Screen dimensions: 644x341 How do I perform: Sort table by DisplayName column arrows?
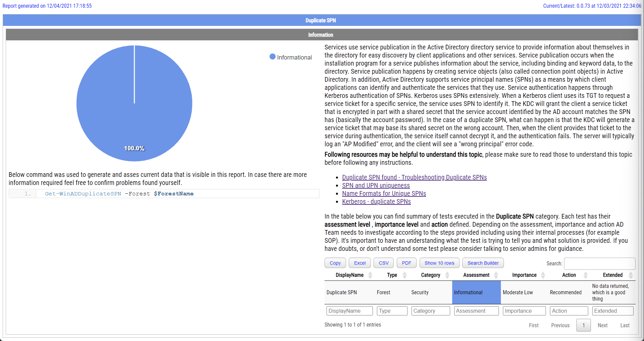[370, 275]
